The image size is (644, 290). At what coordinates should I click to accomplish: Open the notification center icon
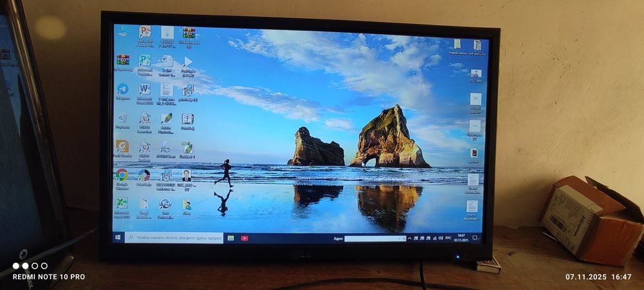click(475, 238)
